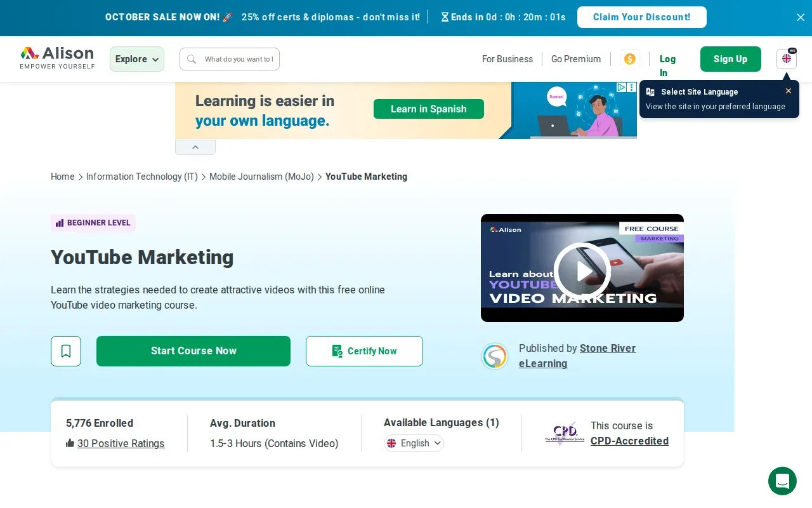Open the chat support widget
Viewport: 812px width, 508px height.
point(782,481)
